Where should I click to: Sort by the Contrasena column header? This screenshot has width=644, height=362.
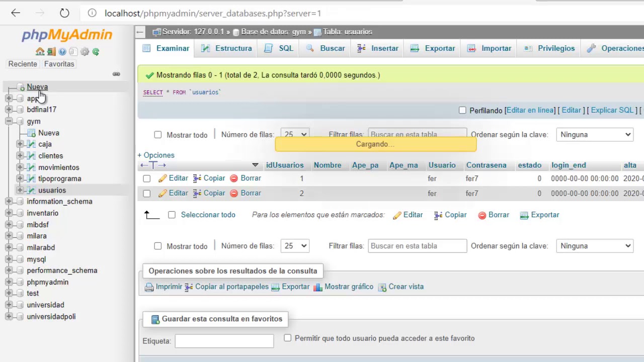tap(486, 165)
